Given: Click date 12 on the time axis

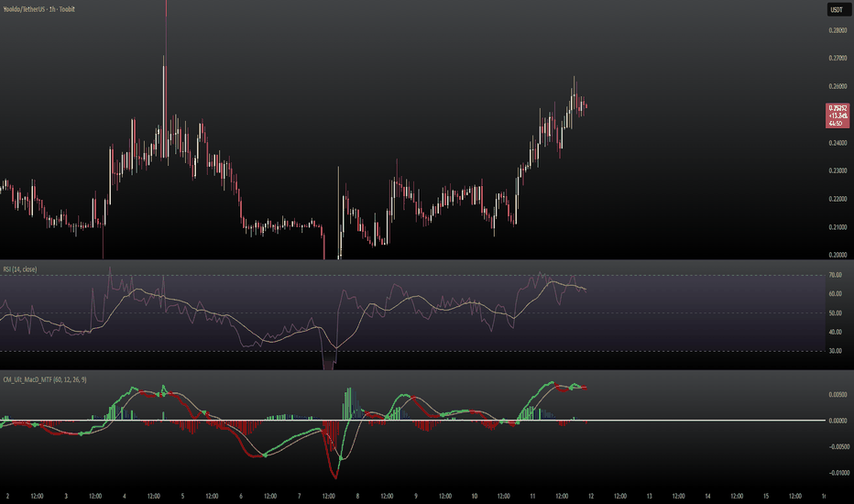Looking at the screenshot, I should [591, 496].
